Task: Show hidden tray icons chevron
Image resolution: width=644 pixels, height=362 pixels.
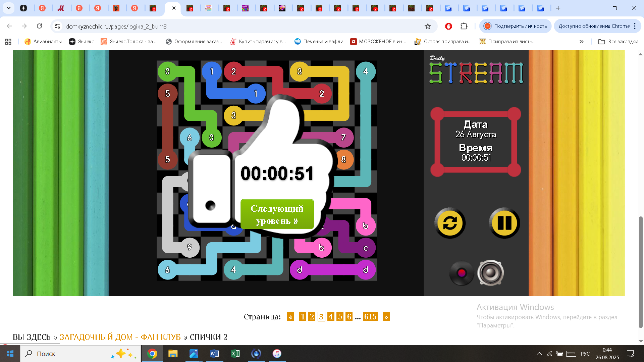Action: click(x=539, y=354)
